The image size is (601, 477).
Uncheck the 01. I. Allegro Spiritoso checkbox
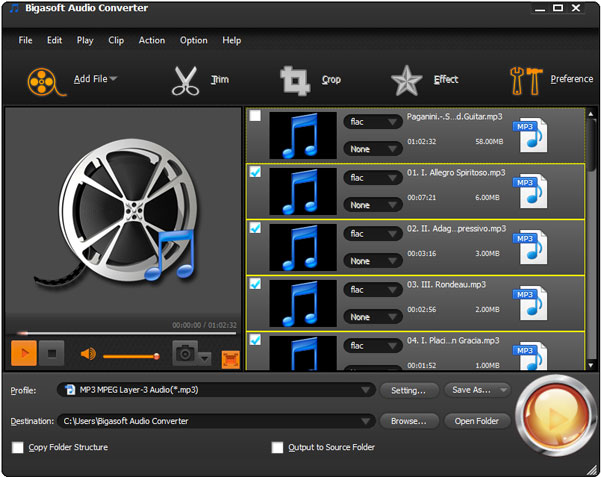(255, 171)
